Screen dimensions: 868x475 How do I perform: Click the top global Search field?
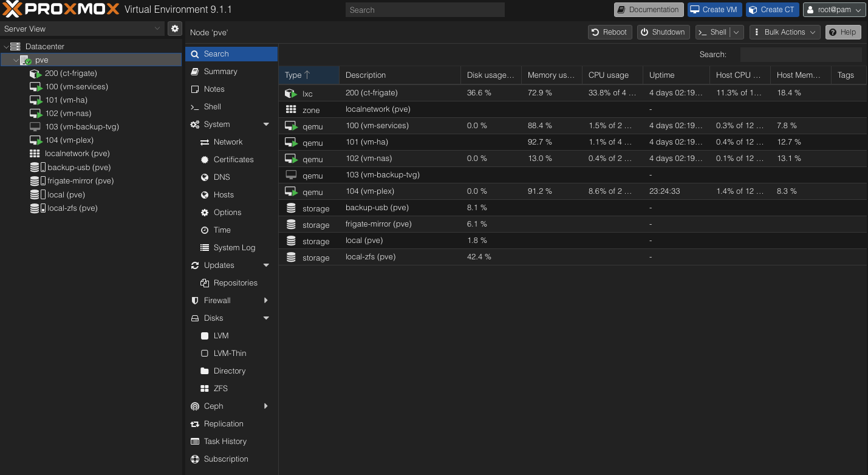coord(425,10)
